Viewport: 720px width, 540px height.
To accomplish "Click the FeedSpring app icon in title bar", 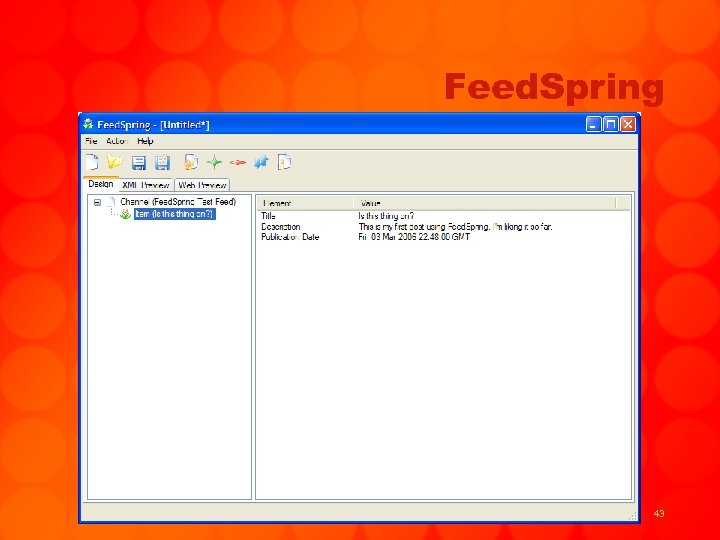I will (88, 124).
